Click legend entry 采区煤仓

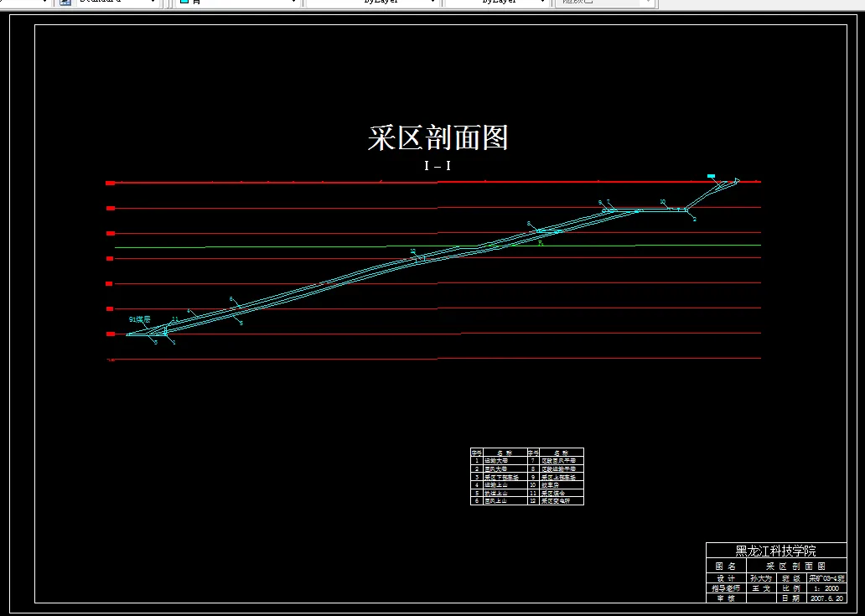pos(553,493)
